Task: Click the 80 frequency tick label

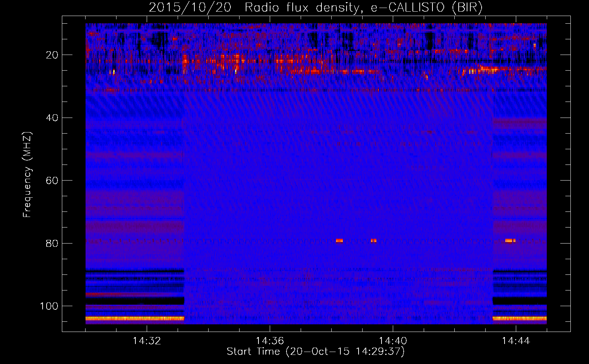Action: 52,244
